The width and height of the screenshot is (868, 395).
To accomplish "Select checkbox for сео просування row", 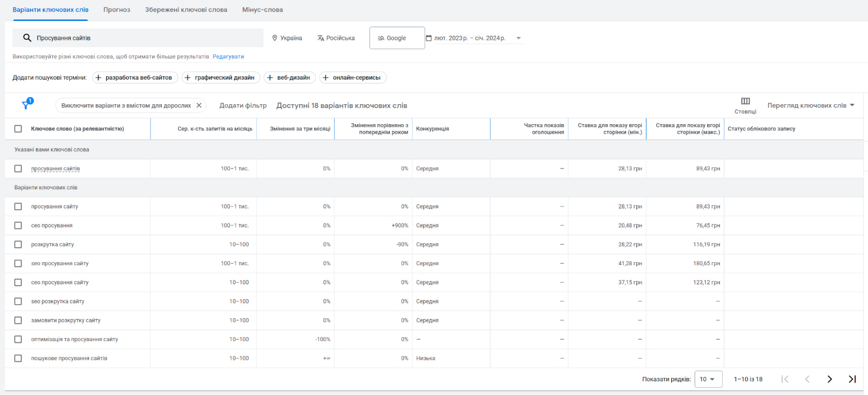I will [x=18, y=226].
